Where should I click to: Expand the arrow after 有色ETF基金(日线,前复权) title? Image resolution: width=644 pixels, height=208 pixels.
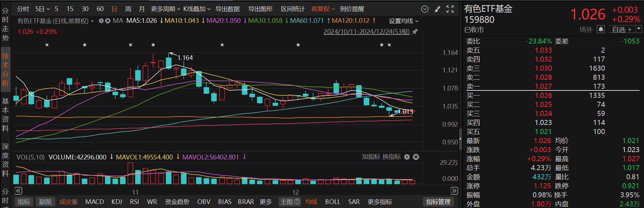pyautogui.click(x=93, y=21)
